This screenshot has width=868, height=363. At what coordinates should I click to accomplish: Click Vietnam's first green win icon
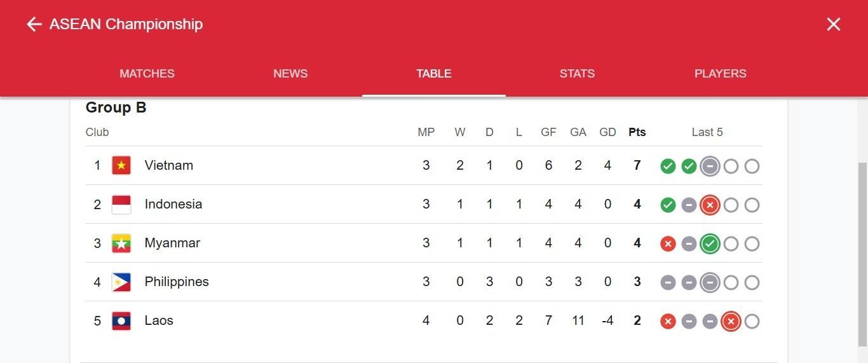click(668, 166)
